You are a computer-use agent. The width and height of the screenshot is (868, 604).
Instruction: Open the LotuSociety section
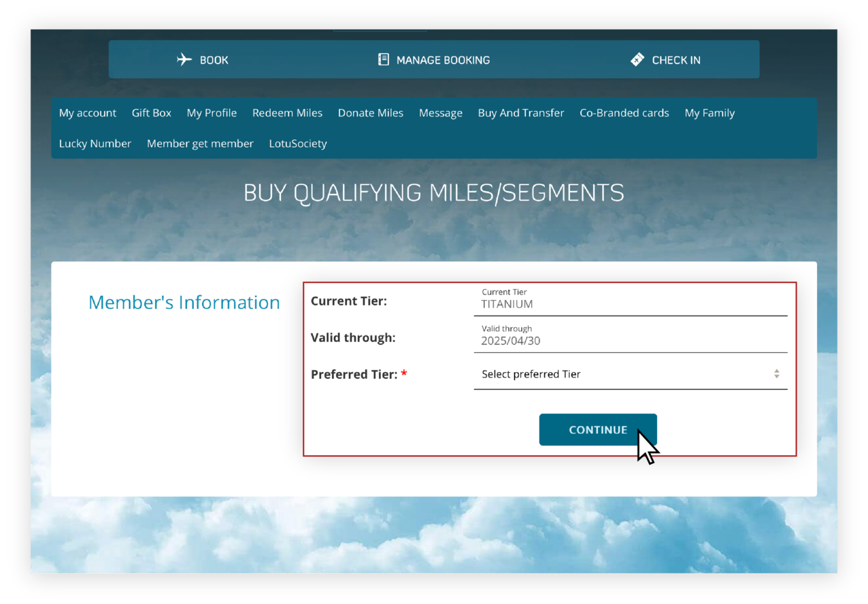click(x=297, y=144)
